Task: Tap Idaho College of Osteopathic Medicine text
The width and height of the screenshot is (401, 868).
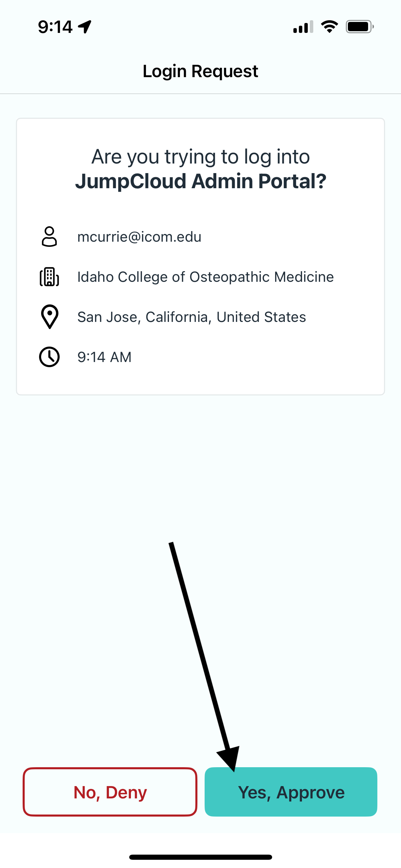Action: [206, 277]
